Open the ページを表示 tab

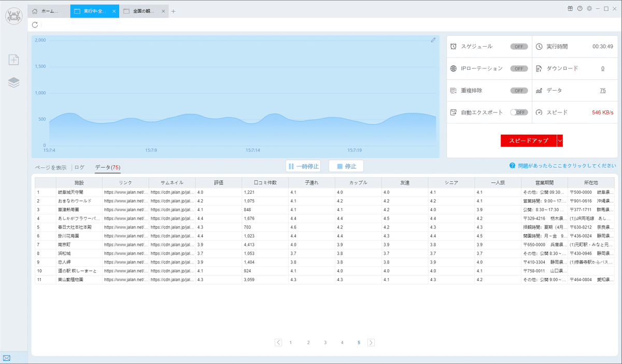click(x=51, y=167)
